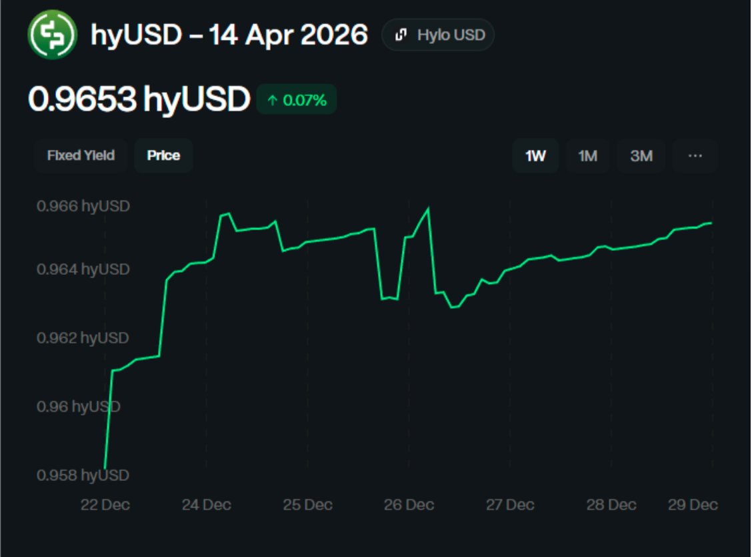Click the 24 Dec date label
The width and height of the screenshot is (756, 557).
(x=207, y=504)
